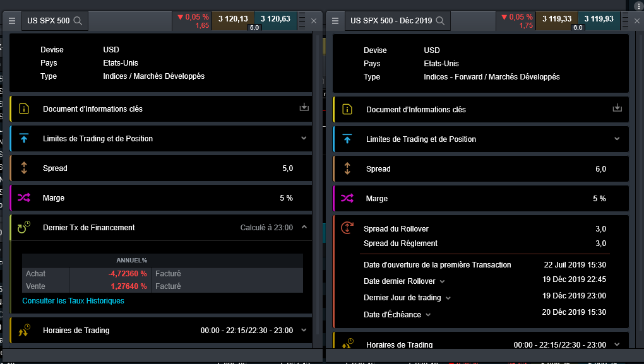Click instrument name US SPX 500 title
This screenshot has width=644, height=364.
[x=49, y=21]
